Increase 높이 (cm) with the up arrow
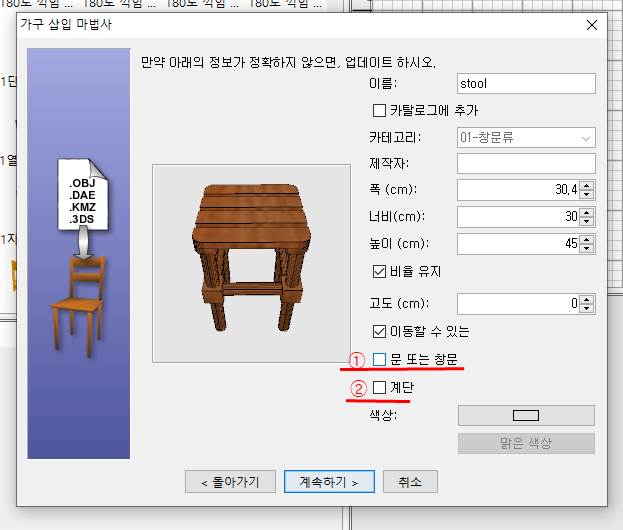The width and height of the screenshot is (623, 530). click(587, 239)
